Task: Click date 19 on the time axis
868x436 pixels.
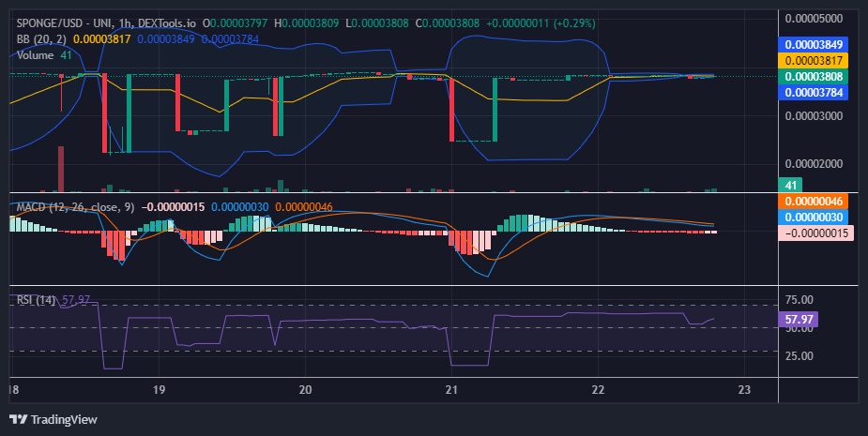Action: point(159,389)
